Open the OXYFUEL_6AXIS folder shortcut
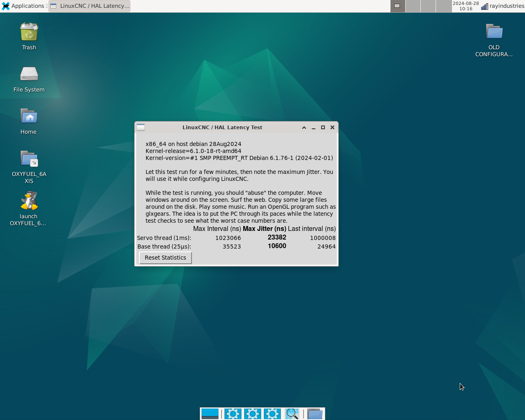The width and height of the screenshot is (525, 420). pyautogui.click(x=29, y=167)
